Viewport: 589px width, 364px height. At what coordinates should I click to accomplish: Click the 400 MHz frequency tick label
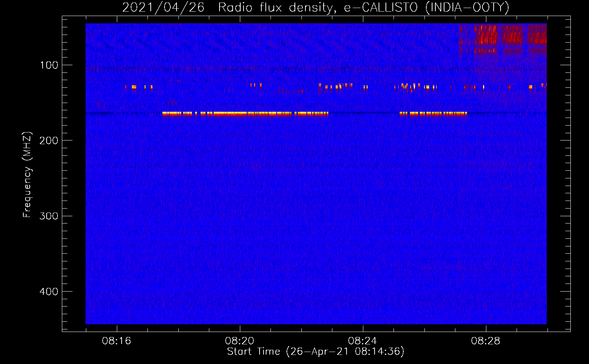coord(49,292)
